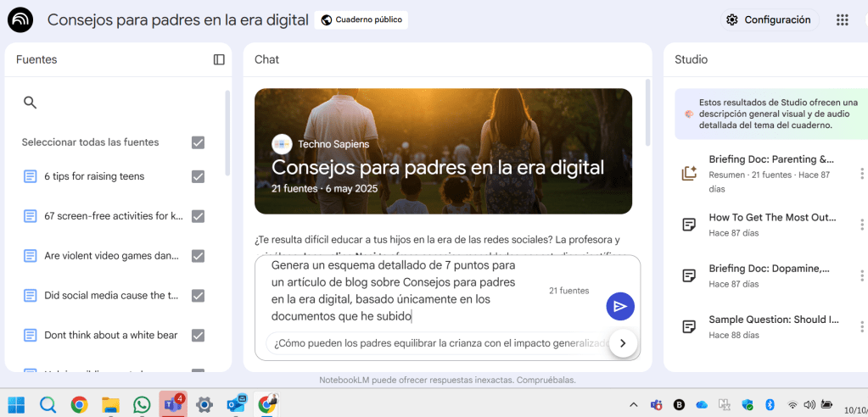Click the chat prompt text input field
This screenshot has width=868, height=417.
[x=399, y=291]
